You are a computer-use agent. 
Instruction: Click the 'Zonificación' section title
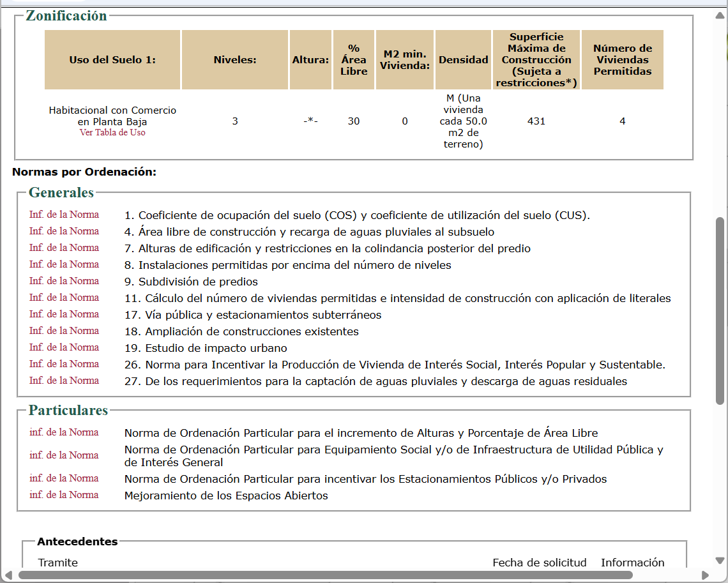(66, 16)
